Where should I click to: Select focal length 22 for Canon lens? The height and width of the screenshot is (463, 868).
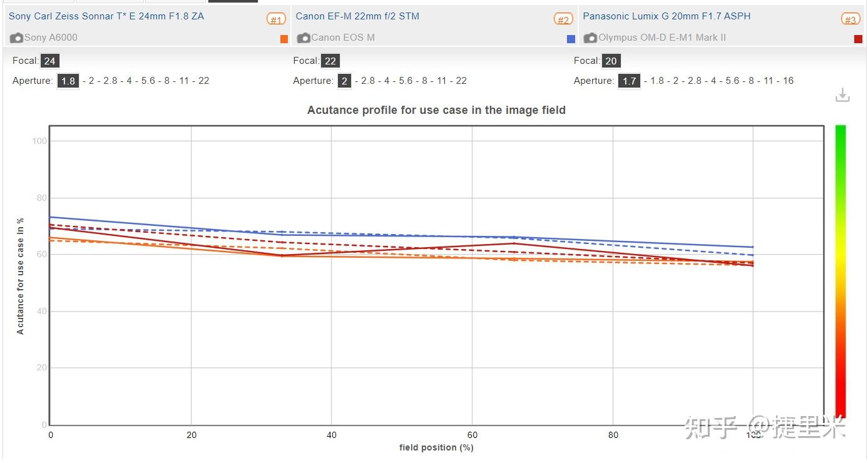pyautogui.click(x=331, y=61)
